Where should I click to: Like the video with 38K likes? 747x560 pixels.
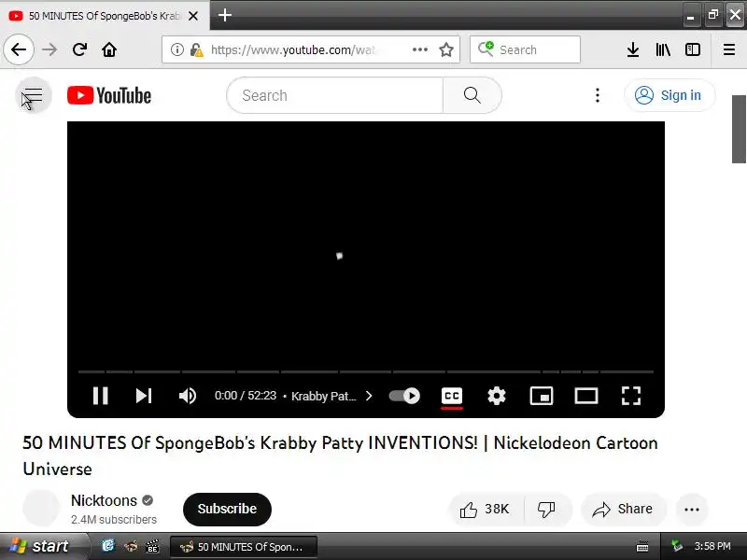coord(486,510)
